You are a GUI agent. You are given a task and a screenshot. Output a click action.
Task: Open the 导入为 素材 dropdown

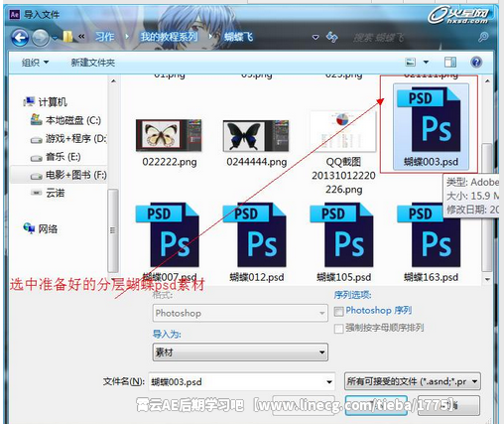point(240,352)
